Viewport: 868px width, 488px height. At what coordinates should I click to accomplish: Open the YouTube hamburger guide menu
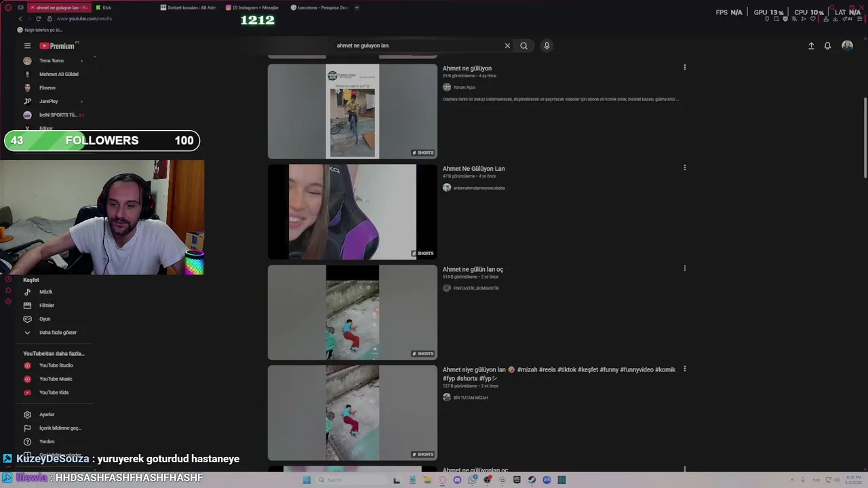[27, 45]
